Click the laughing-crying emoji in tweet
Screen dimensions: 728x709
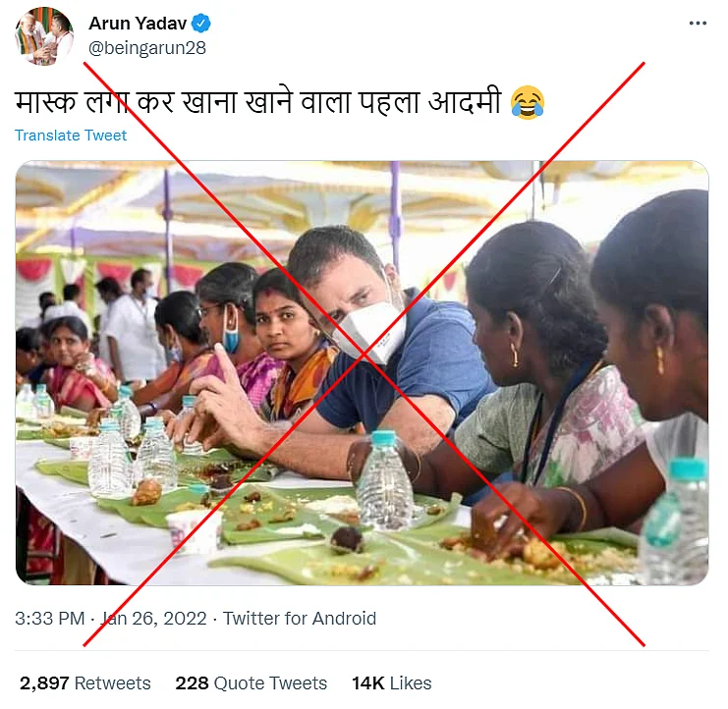coord(528,102)
